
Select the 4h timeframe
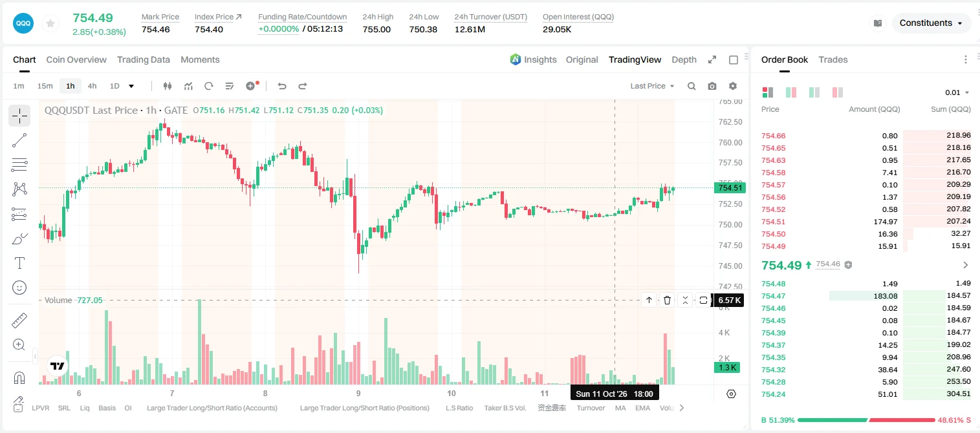(92, 86)
